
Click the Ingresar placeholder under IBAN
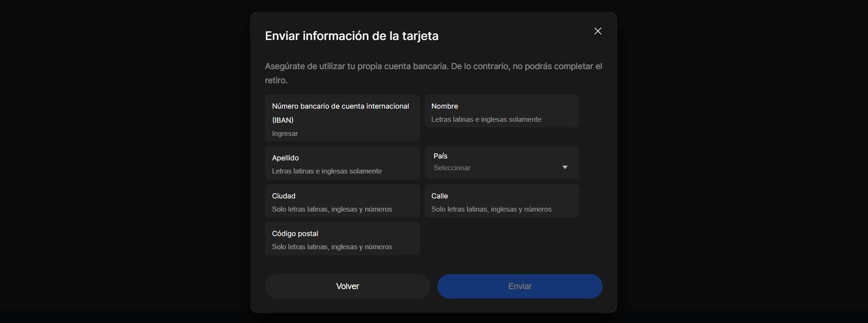pos(285,134)
